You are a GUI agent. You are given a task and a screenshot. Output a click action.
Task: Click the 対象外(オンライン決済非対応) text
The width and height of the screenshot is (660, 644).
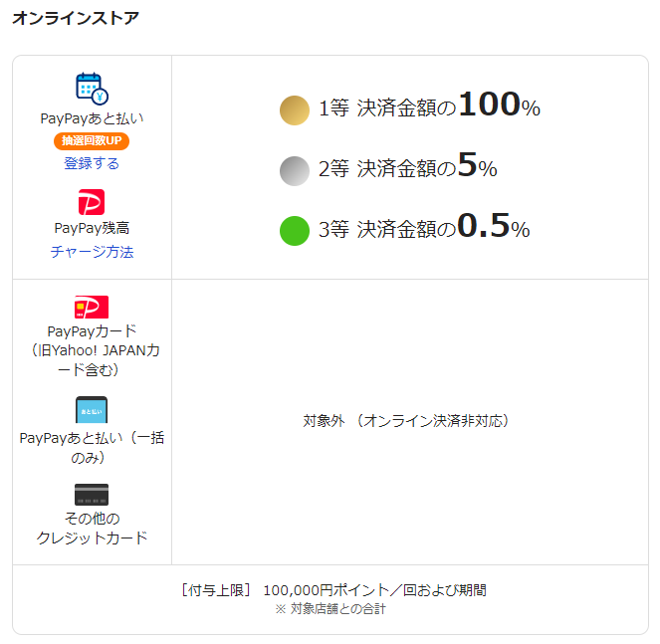[405, 421]
